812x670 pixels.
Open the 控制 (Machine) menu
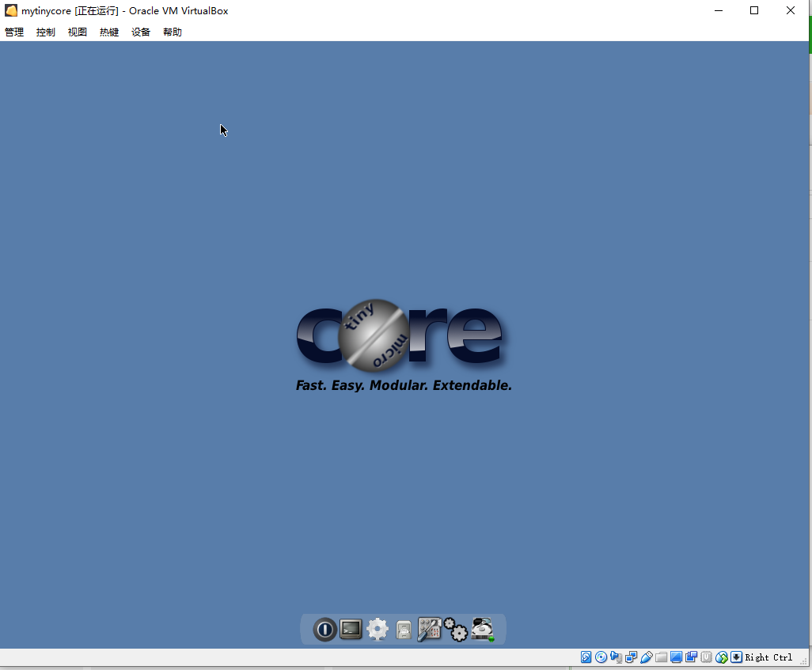click(45, 32)
